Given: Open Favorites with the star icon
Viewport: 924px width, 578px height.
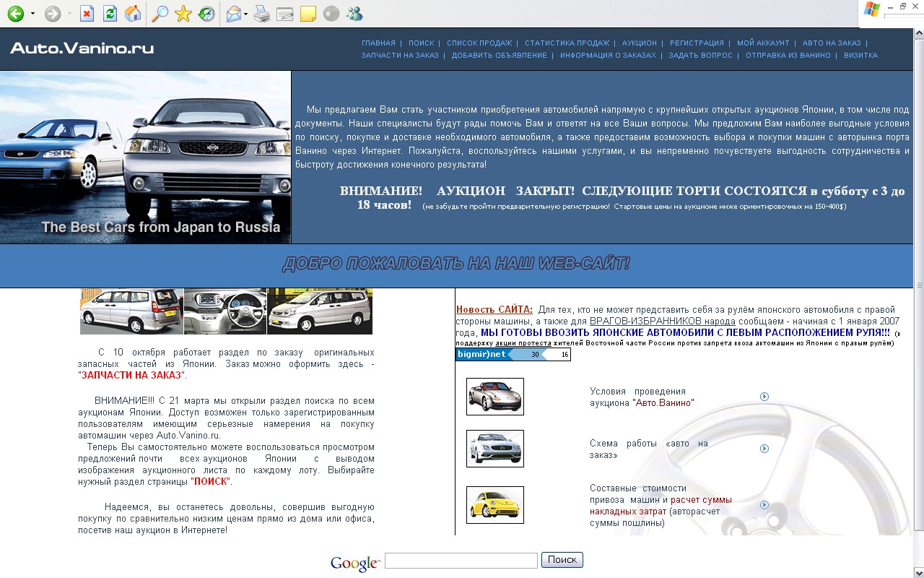Looking at the screenshot, I should coord(182,12).
